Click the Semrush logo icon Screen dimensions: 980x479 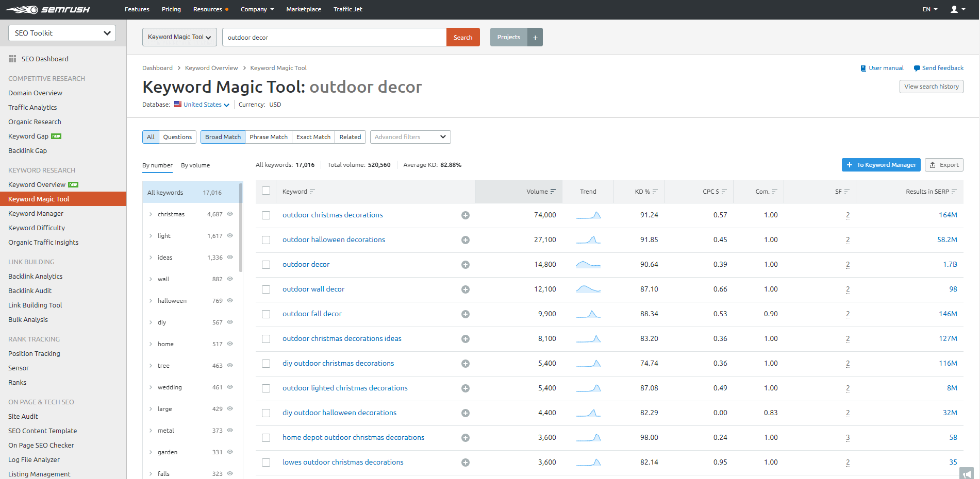[x=22, y=9]
